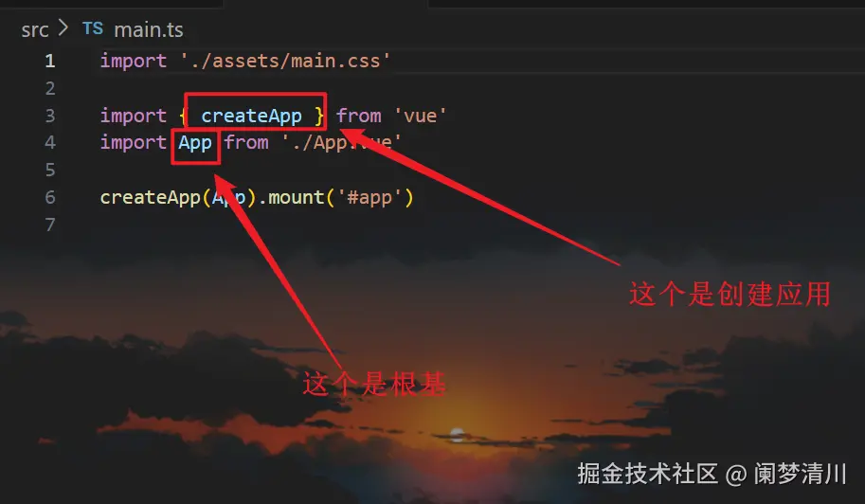
Task: Select main.ts in the breadcrumb
Action: (149, 29)
